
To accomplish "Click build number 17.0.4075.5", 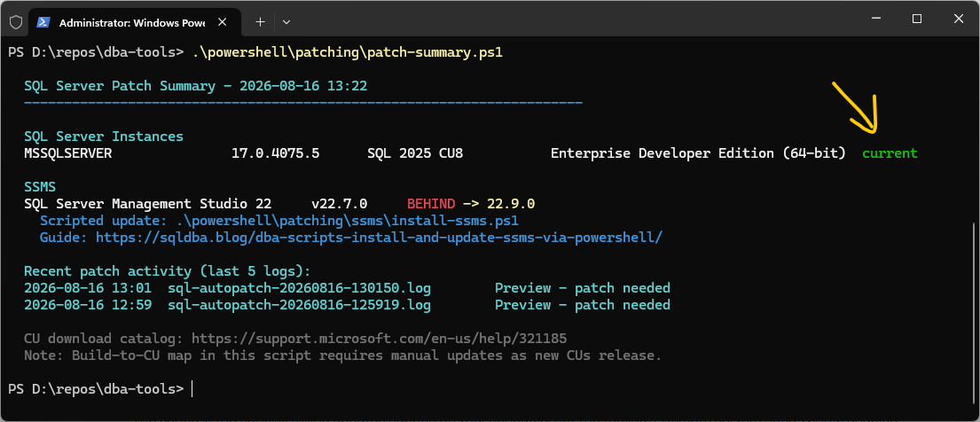I will tap(275, 153).
